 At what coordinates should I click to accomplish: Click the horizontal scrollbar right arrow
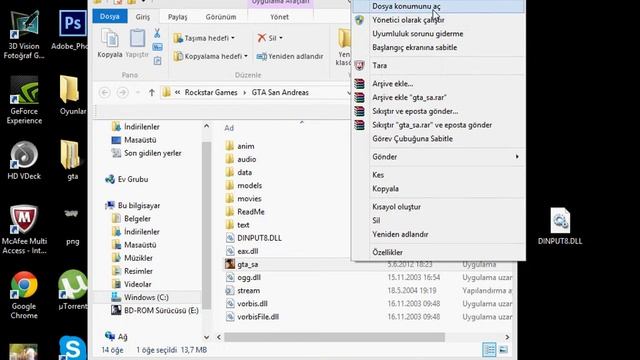507,337
